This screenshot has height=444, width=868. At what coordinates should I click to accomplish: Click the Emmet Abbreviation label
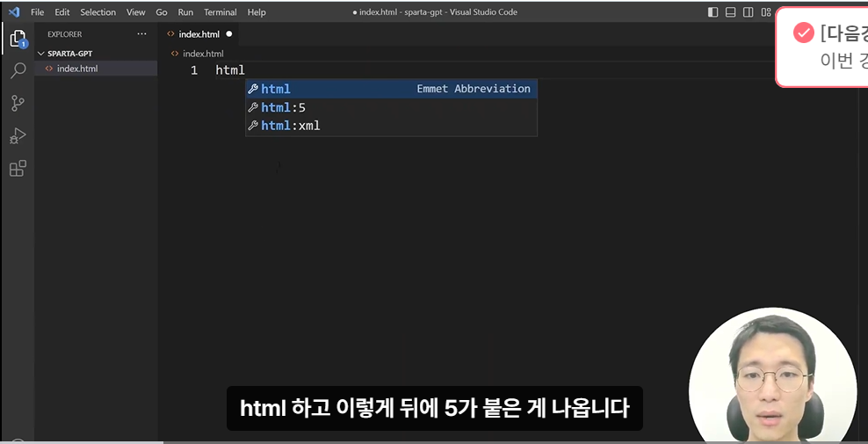pos(474,89)
